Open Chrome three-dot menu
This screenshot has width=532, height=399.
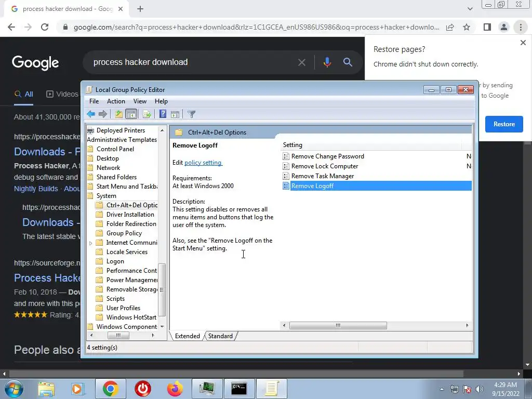coord(521,27)
